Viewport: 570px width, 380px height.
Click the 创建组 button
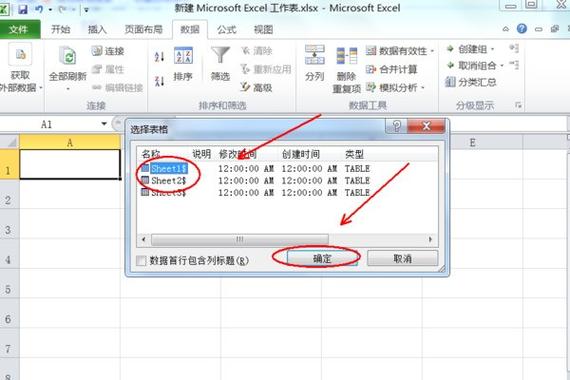point(467,49)
